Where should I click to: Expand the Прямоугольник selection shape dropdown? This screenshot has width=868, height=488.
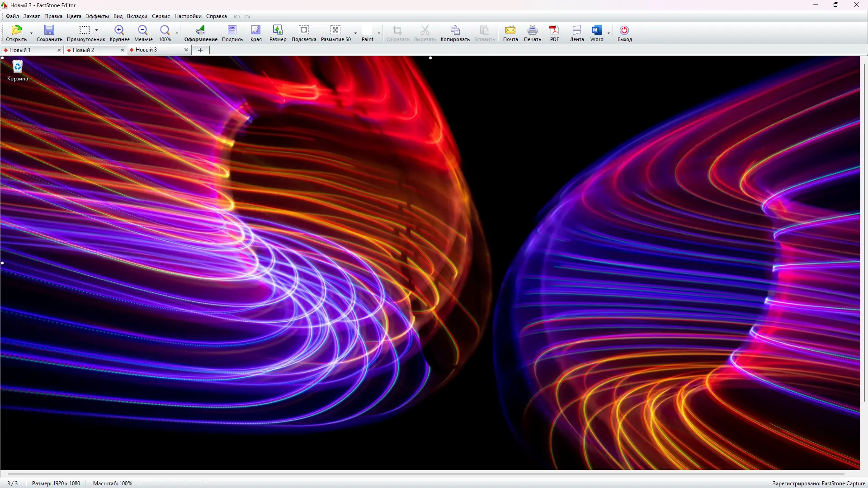(97, 30)
